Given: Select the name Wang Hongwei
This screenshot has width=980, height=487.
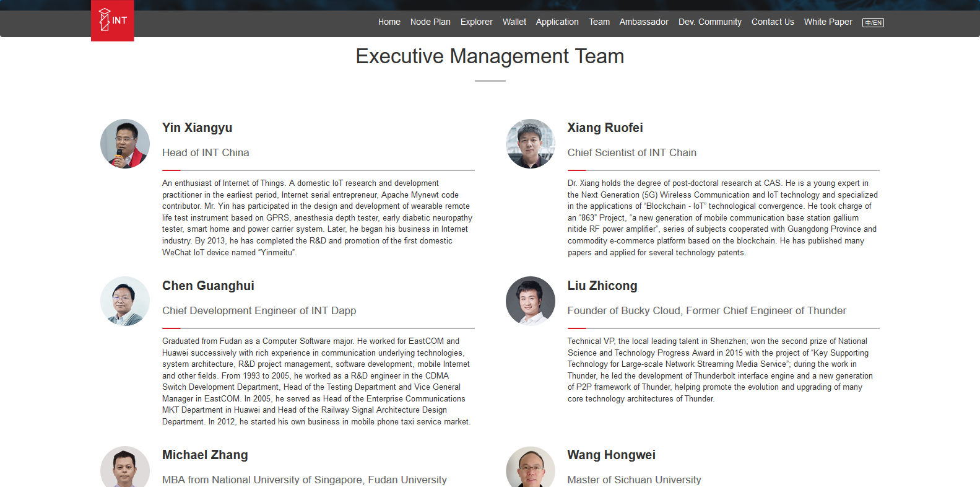Looking at the screenshot, I should 612,455.
